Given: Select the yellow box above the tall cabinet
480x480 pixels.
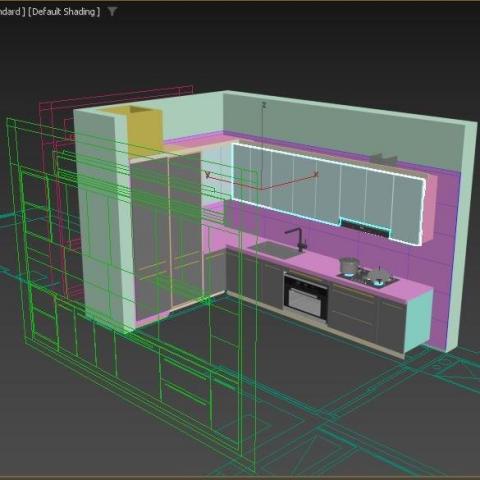Looking at the screenshot, I should [144, 130].
